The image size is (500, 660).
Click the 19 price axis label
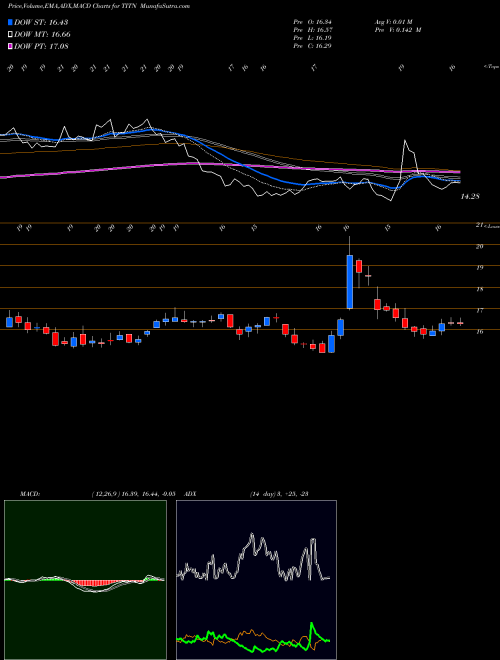[x=479, y=267]
